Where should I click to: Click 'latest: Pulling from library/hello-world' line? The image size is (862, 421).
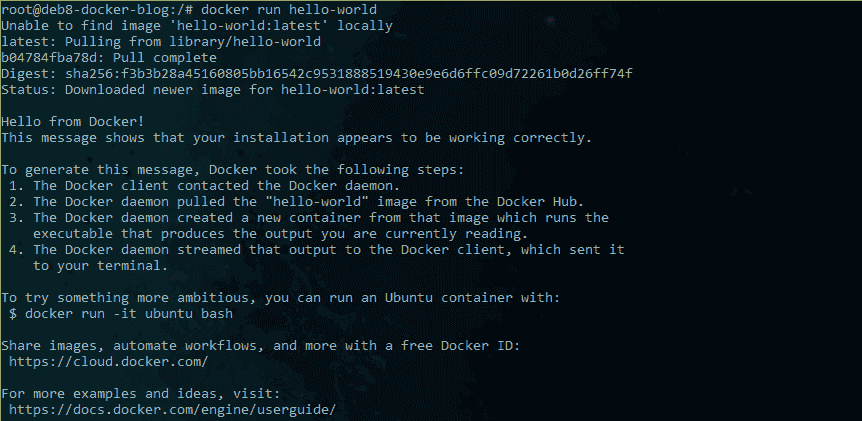click(x=161, y=42)
